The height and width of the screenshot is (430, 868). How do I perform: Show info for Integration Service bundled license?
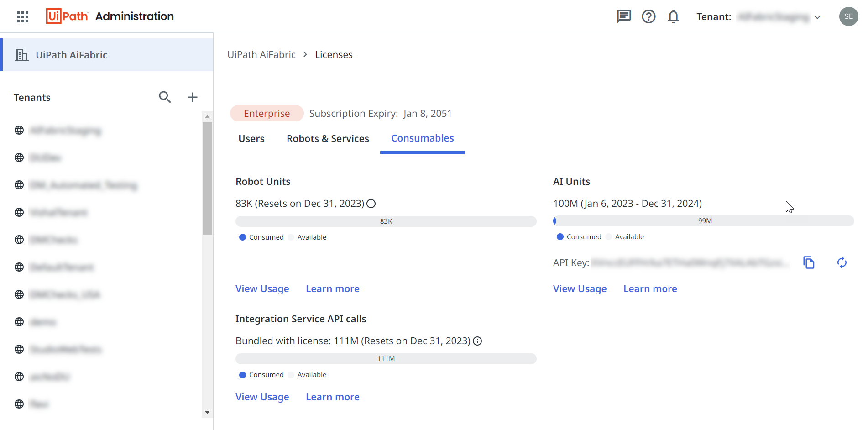coord(477,341)
